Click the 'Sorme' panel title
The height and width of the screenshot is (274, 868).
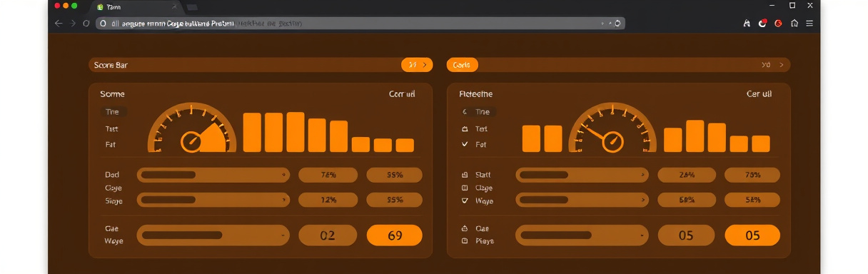(x=112, y=93)
